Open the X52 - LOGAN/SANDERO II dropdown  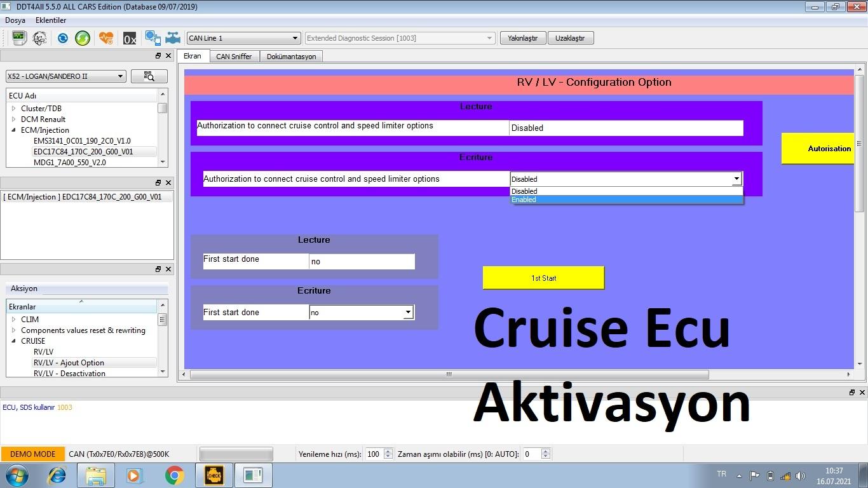coord(66,76)
